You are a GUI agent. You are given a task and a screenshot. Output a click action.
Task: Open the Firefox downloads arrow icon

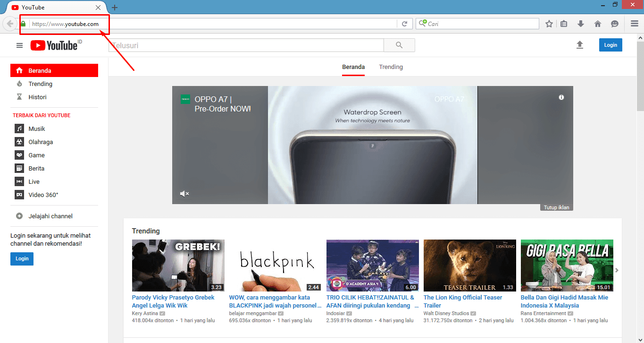point(581,24)
